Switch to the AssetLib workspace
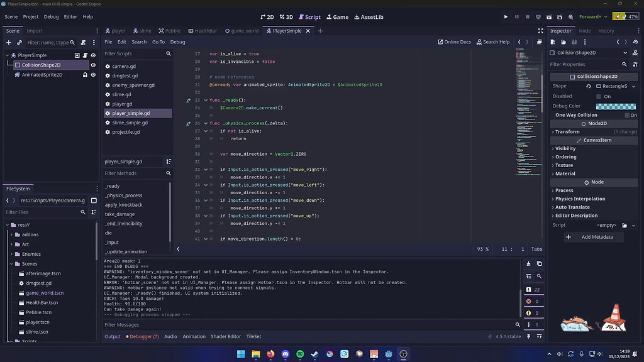This screenshot has width=644, height=362. pyautogui.click(x=369, y=17)
